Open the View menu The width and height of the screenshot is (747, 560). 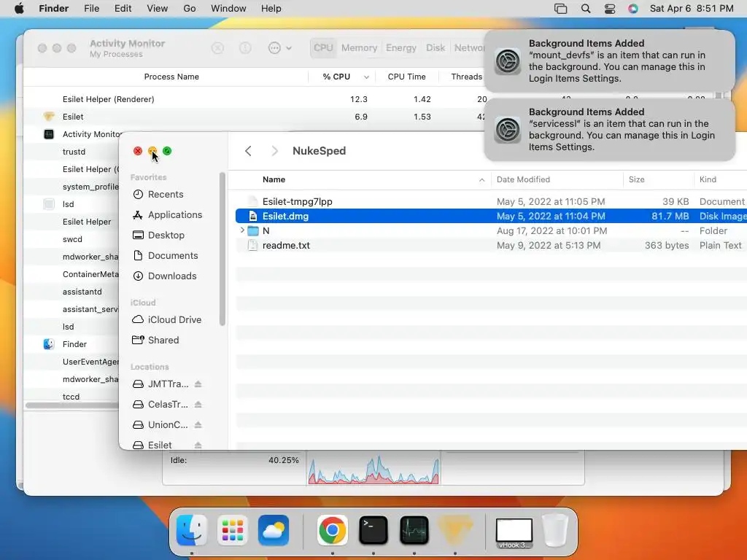pos(158,9)
